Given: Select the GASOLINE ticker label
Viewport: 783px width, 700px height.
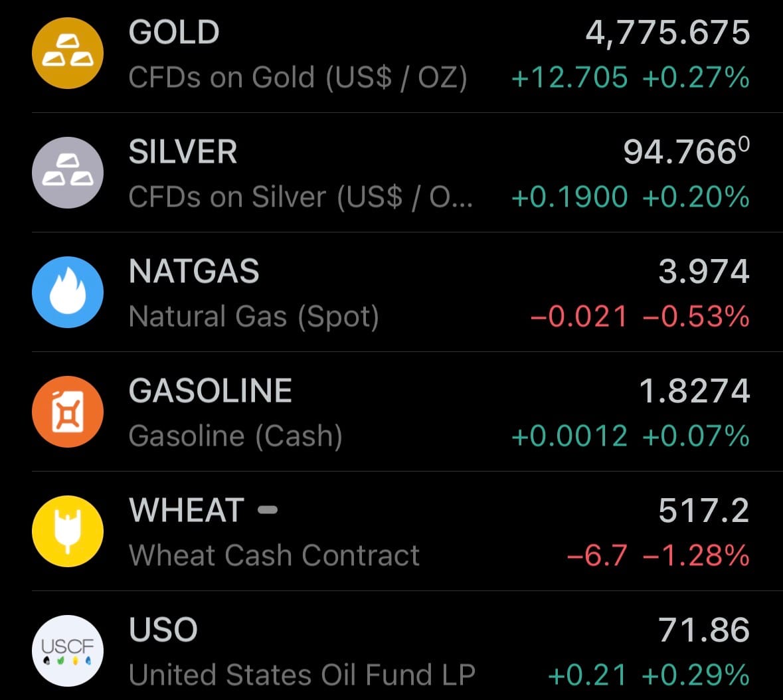Looking at the screenshot, I should (211, 391).
